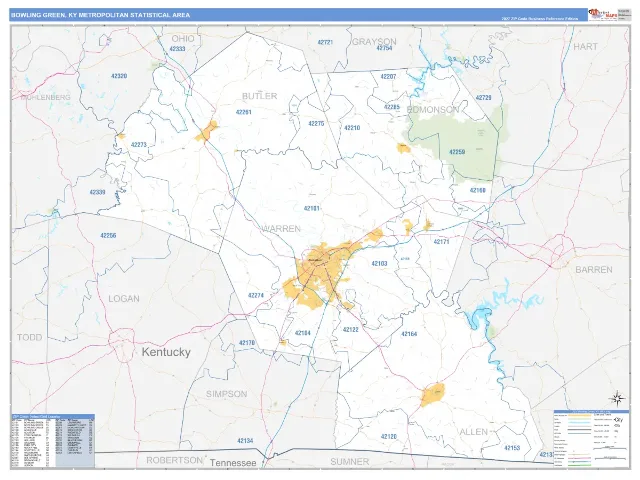Select the BARREN county label
Viewport: 640px width, 480px height.
(x=594, y=270)
